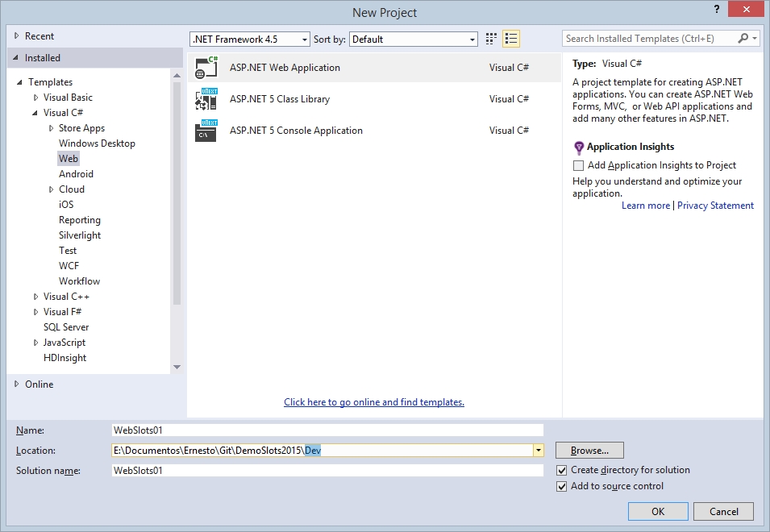Open the dialog help question mark
The height and width of the screenshot is (532, 770).
tap(717, 10)
